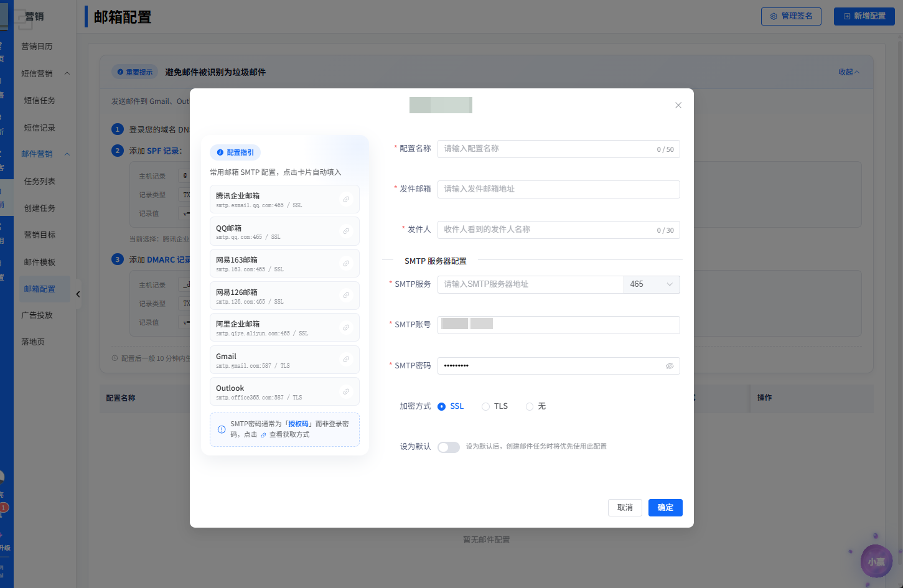The width and height of the screenshot is (903, 588).
Task: Click link icon on 网易163邮箱 card
Action: click(346, 264)
